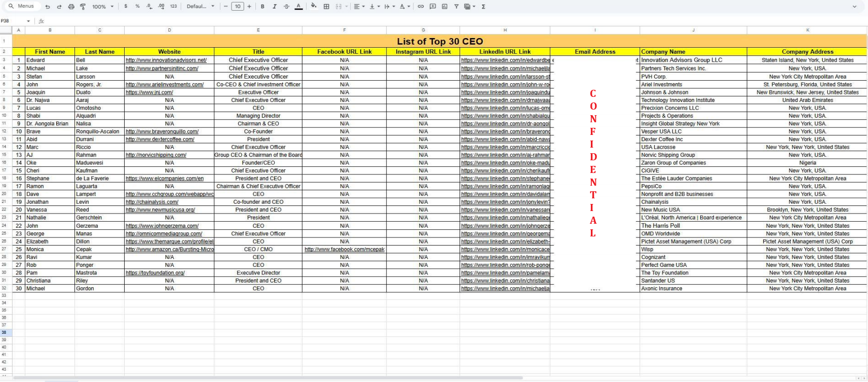The height and width of the screenshot is (382, 868).
Task: Select the 'List of Top 30 CEO' title cell
Action: [440, 41]
